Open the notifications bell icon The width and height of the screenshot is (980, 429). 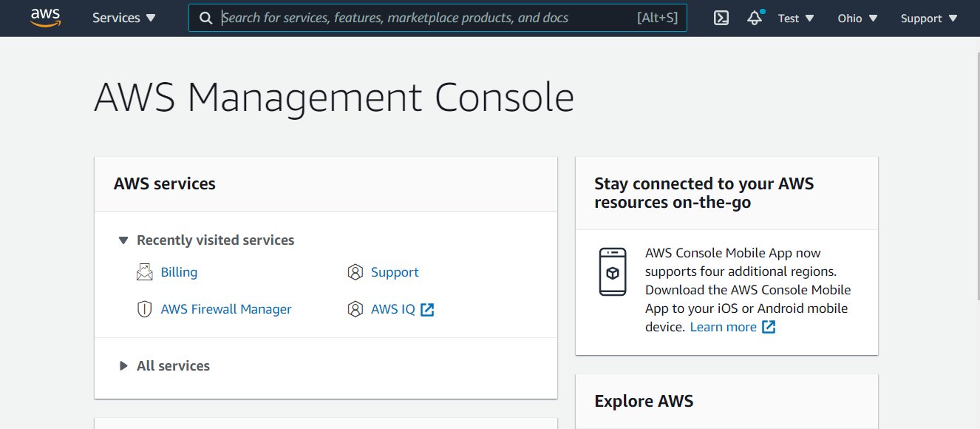(755, 18)
